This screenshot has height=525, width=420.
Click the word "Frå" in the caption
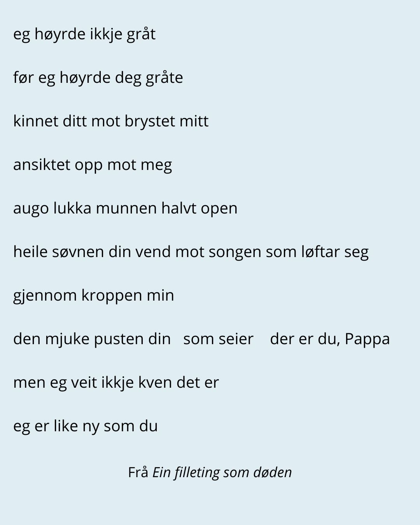tap(138, 472)
